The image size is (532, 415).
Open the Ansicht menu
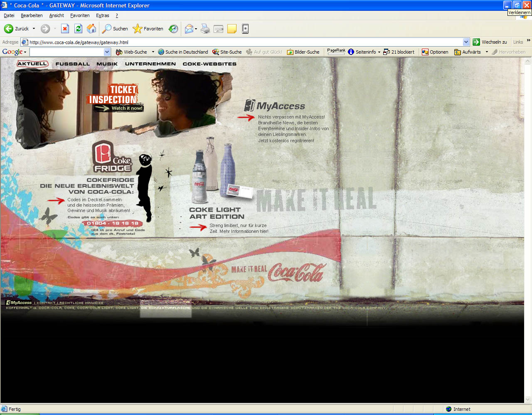[x=57, y=15]
